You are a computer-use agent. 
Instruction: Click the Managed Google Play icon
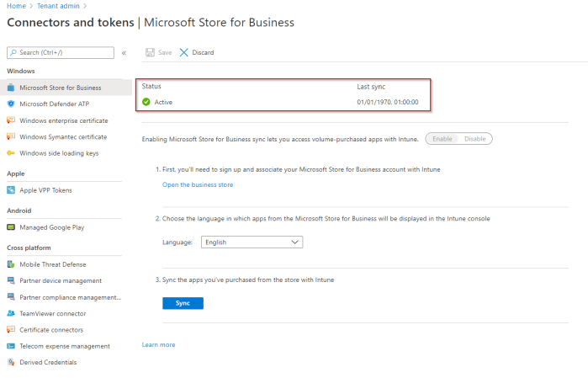[11, 227]
